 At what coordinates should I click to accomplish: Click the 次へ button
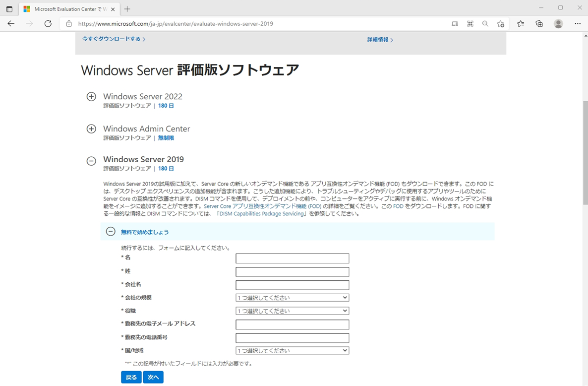click(153, 377)
